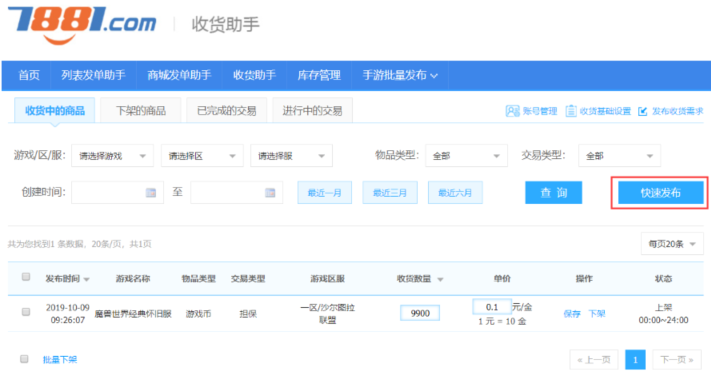Expand 请选择服 dropdown
This screenshot has width=711, height=381.
click(x=292, y=156)
